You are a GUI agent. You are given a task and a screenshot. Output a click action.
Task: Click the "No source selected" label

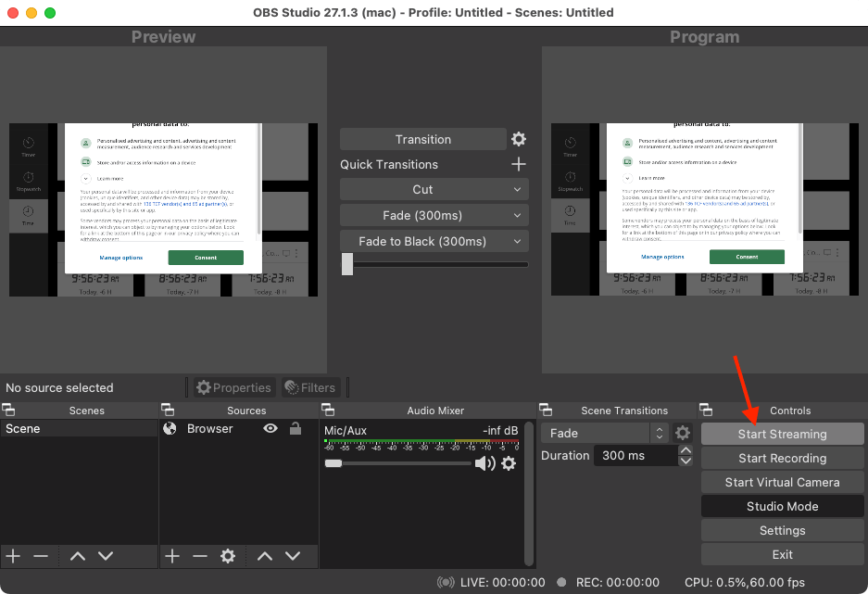click(59, 387)
